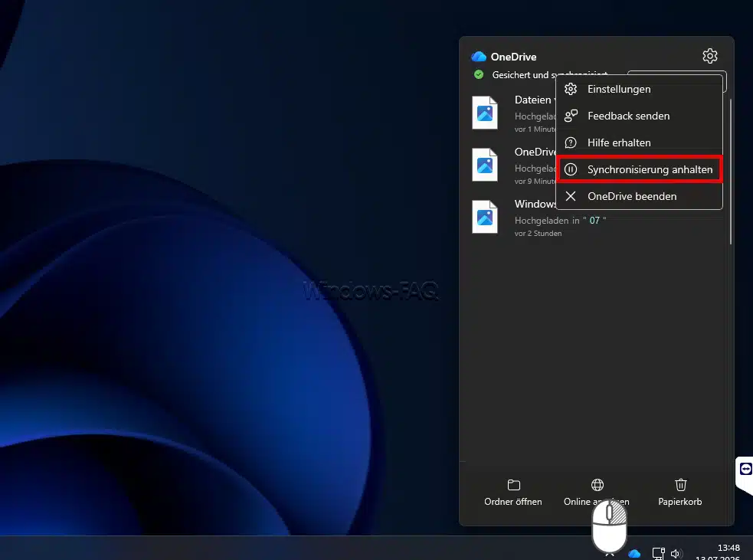Choose OneDrive beenden menu entry
Image resolution: width=753 pixels, height=560 pixels.
click(x=639, y=196)
